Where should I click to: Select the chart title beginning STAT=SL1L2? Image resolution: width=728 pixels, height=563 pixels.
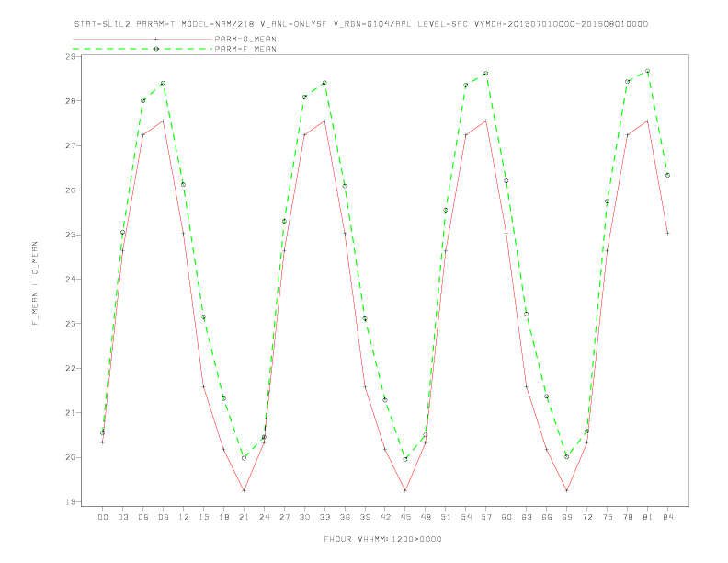coord(361,24)
